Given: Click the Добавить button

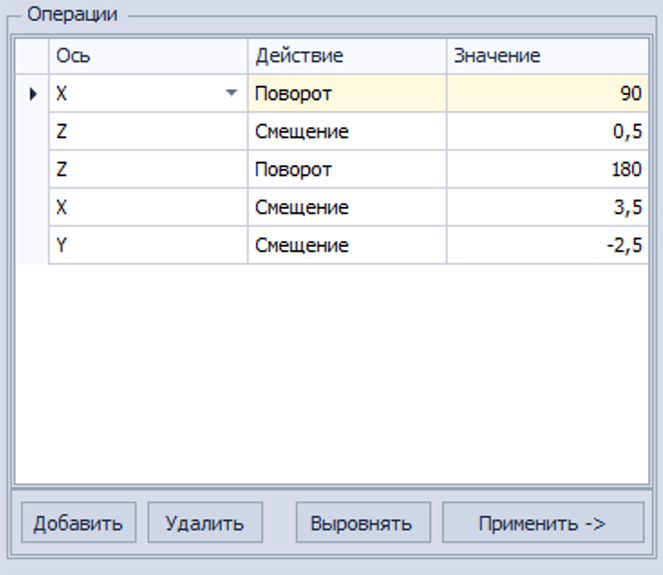Looking at the screenshot, I should tap(79, 522).
